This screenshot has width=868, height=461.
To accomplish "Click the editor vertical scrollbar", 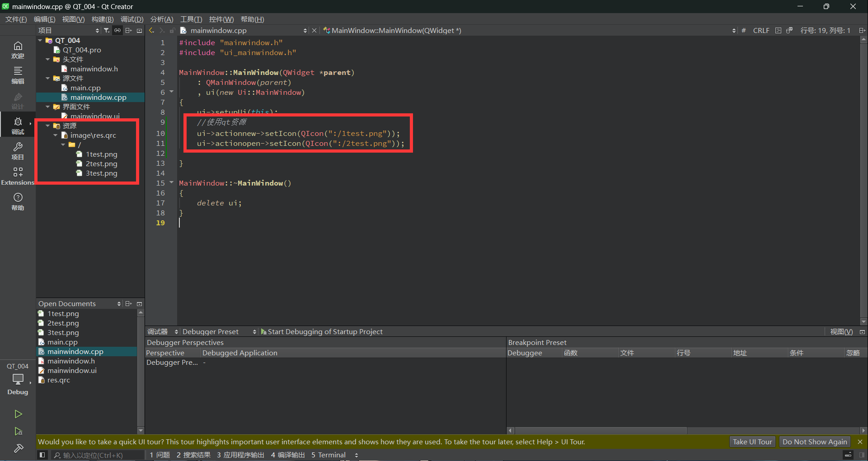I will click(863, 181).
